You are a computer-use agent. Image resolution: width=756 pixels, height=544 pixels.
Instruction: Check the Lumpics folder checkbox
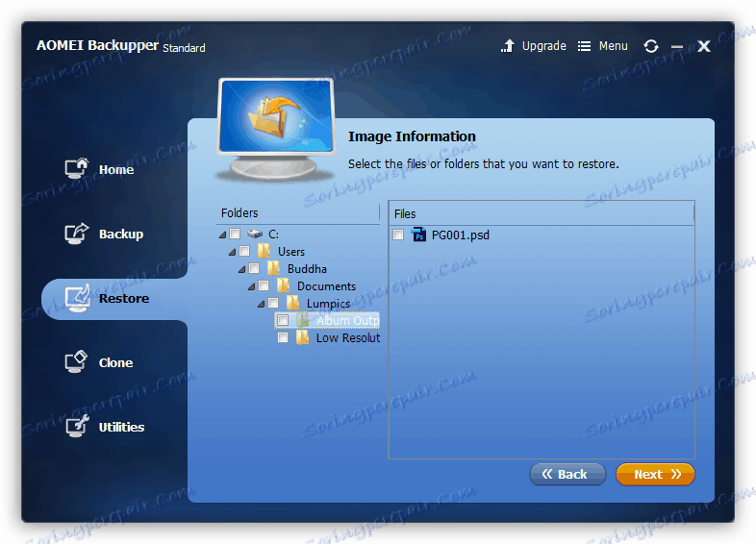click(x=273, y=303)
